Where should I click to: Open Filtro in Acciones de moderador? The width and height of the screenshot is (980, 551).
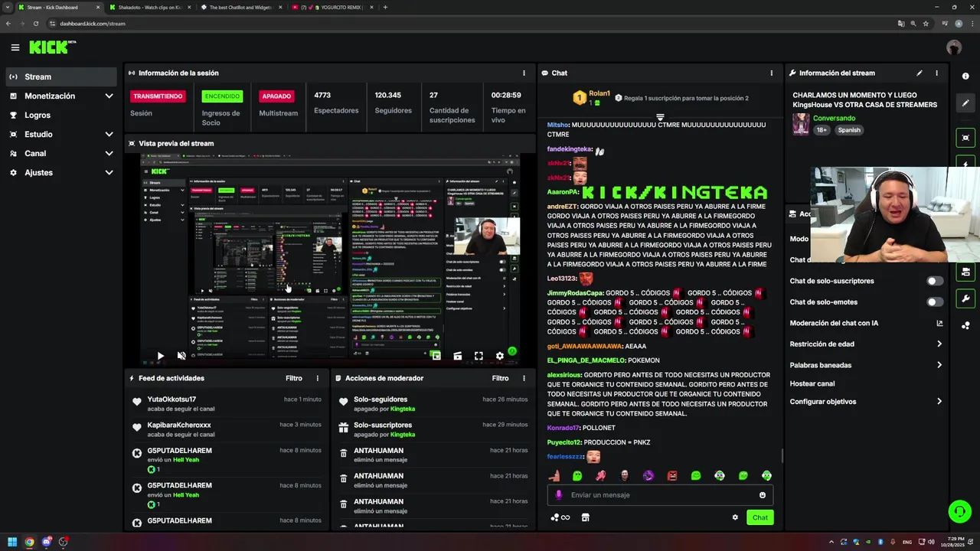500,378
